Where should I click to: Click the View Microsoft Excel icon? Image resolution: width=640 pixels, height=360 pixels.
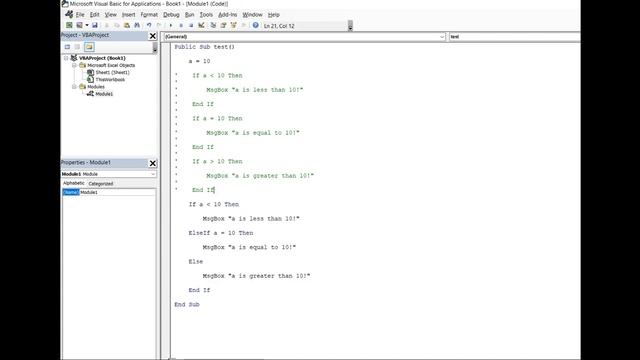(x=69, y=25)
